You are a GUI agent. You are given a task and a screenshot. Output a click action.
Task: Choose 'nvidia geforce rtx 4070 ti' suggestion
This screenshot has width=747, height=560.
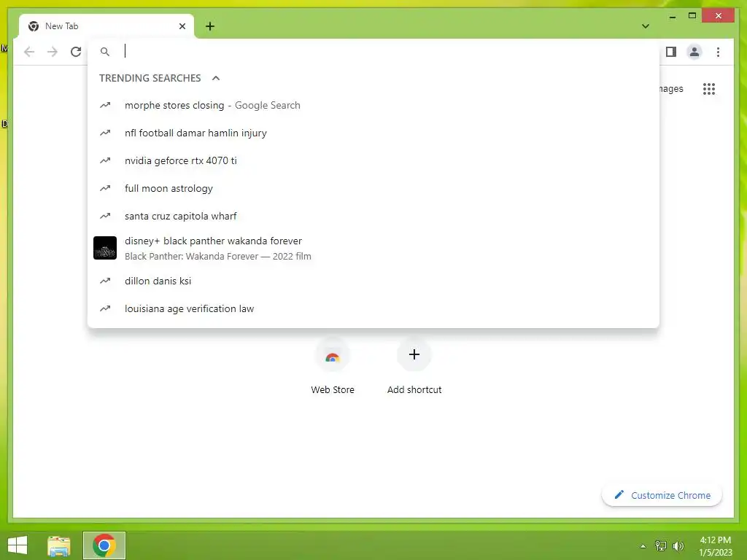(x=373, y=160)
